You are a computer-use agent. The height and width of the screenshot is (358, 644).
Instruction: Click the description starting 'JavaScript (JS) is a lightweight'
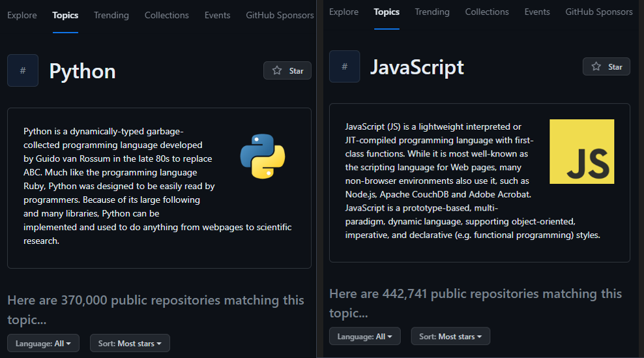click(x=473, y=181)
